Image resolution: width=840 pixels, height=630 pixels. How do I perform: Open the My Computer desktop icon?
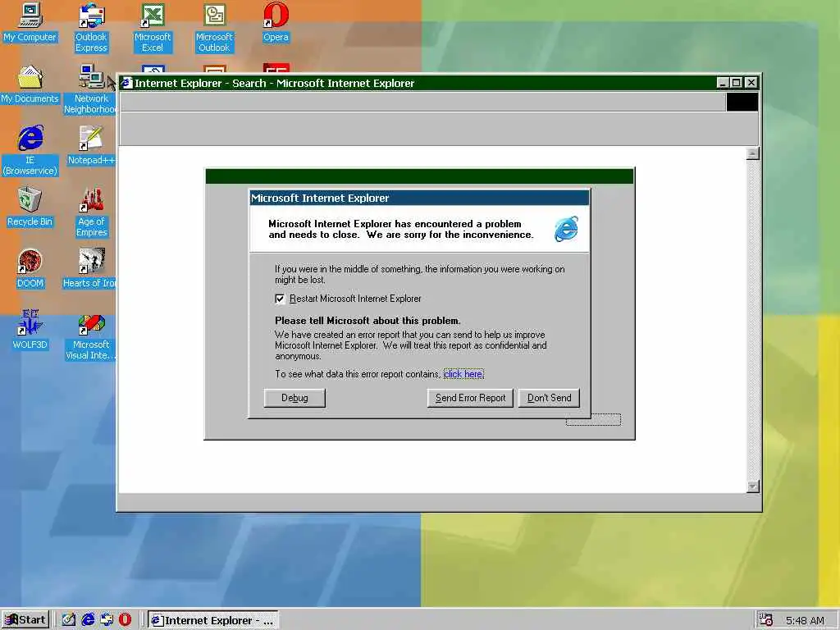coord(30,22)
